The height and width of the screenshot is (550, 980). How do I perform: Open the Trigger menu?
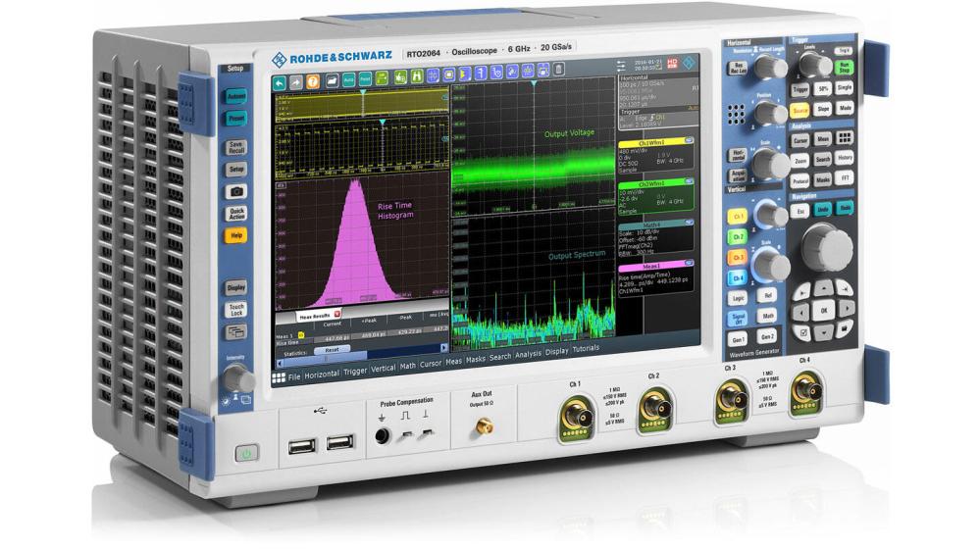click(355, 372)
